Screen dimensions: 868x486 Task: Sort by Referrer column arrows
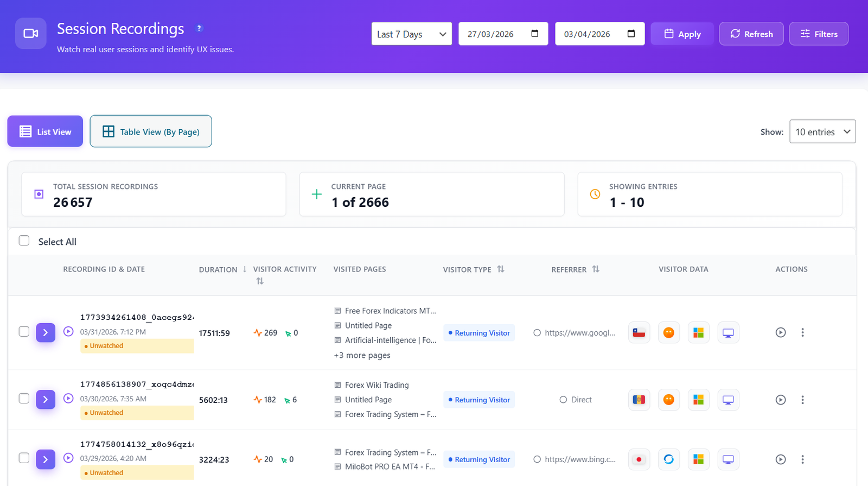[x=596, y=269]
